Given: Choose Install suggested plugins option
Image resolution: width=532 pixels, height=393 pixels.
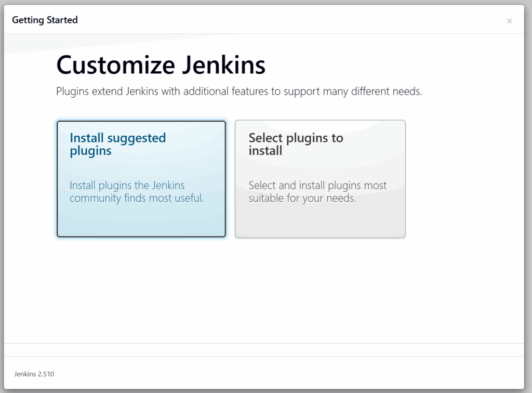Looking at the screenshot, I should [x=141, y=179].
